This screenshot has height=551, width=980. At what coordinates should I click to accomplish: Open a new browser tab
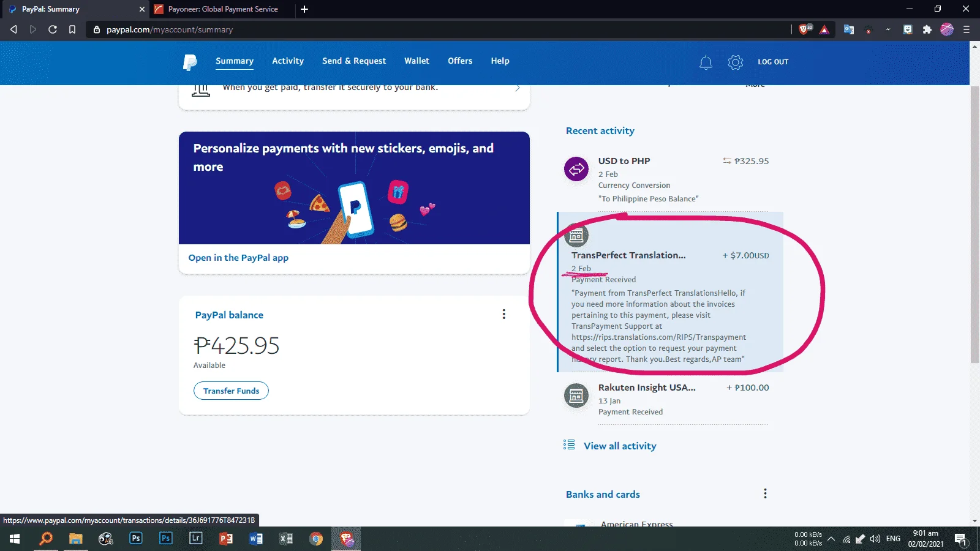point(304,9)
